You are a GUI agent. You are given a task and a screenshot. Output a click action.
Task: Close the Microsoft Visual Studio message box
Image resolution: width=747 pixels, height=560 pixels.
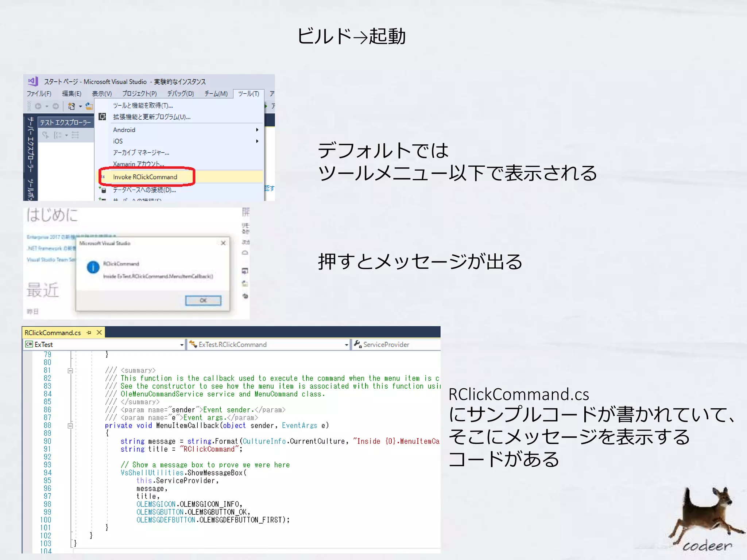pos(223,243)
